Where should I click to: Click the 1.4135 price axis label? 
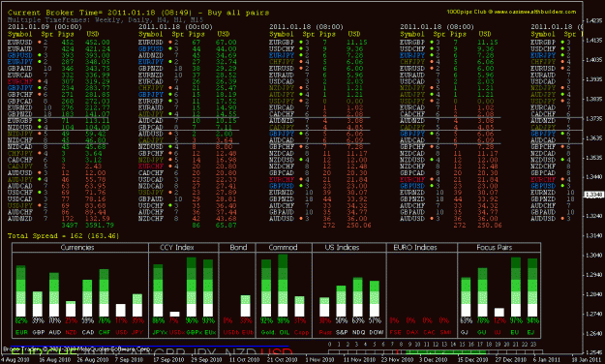click(x=594, y=40)
